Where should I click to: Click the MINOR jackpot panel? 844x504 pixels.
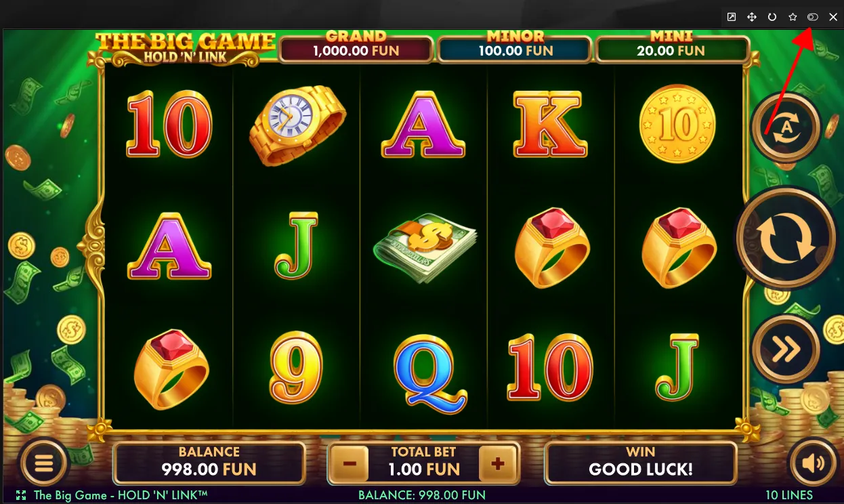coord(515,46)
